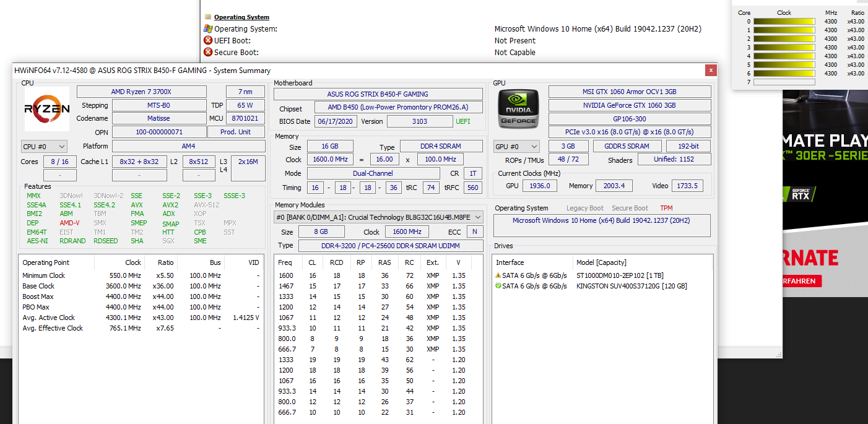868x424 pixels.
Task: Click the VID column header in CPU table
Action: pos(243,262)
